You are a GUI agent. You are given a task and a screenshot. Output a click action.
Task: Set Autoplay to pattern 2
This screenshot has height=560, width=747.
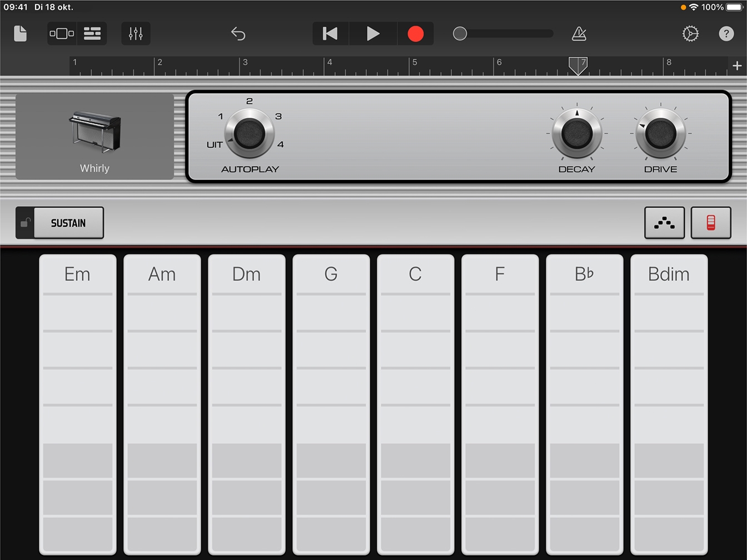tap(250, 101)
